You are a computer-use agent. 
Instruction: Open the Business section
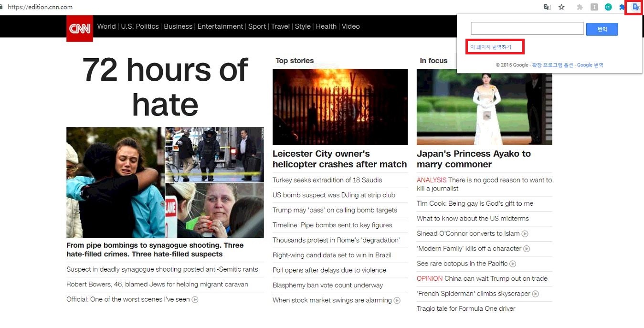click(x=178, y=26)
